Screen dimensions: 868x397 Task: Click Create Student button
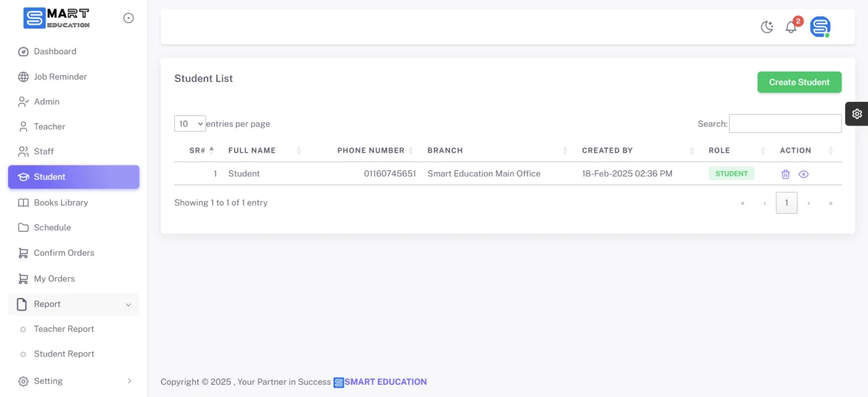(x=800, y=82)
